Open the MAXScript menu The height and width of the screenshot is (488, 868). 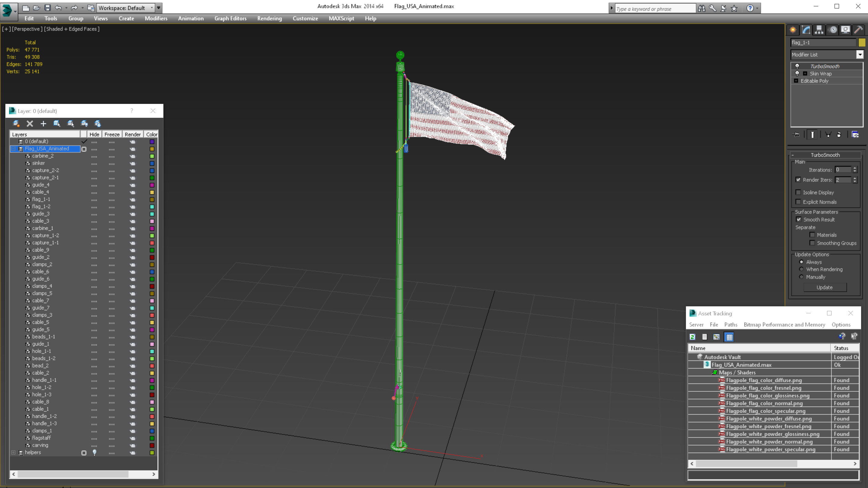[341, 18]
